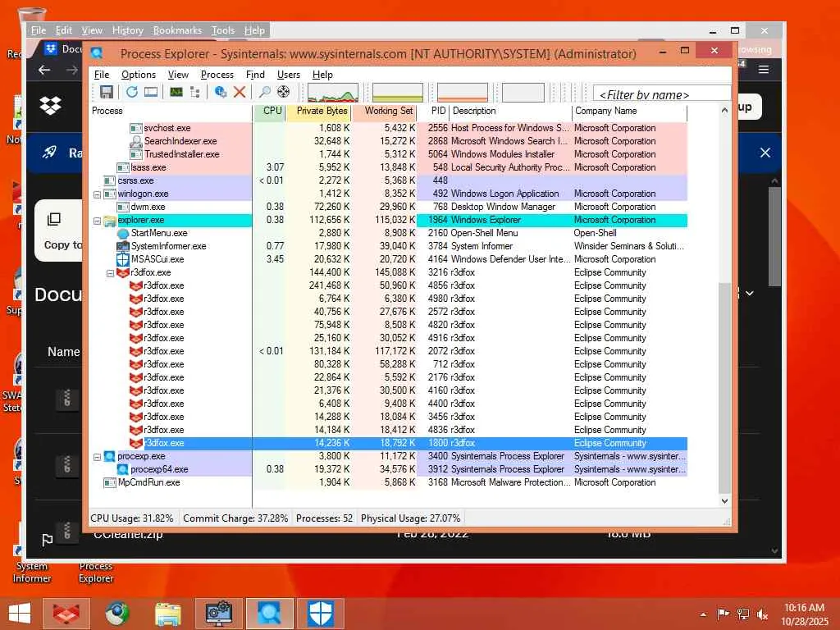Screen dimensions: 840x630
Task: Collapse the parent r3dfox.exe tree node
Action: (110, 273)
